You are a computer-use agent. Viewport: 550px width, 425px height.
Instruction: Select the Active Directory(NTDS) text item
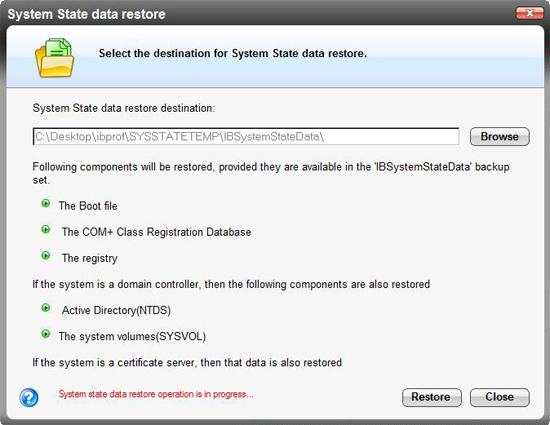[116, 310]
